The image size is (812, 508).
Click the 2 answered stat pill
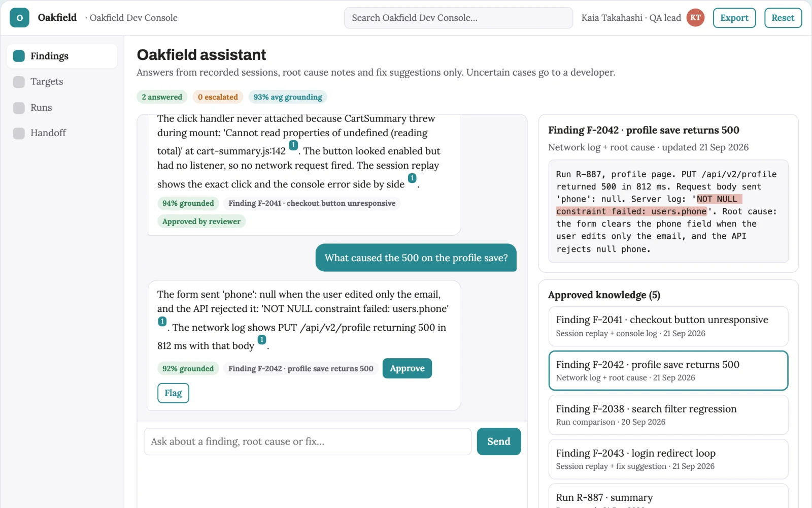tap(162, 97)
